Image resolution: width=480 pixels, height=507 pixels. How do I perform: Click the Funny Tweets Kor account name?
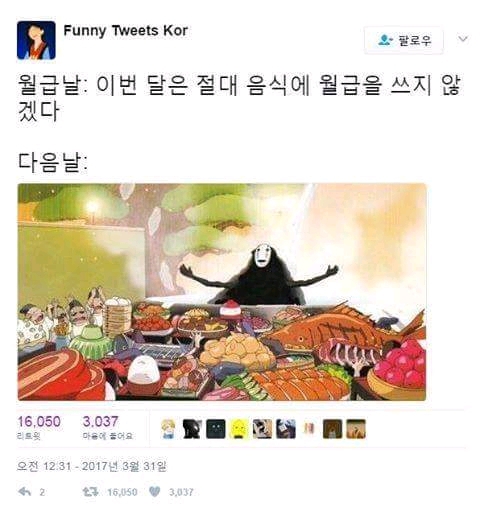tap(126, 31)
